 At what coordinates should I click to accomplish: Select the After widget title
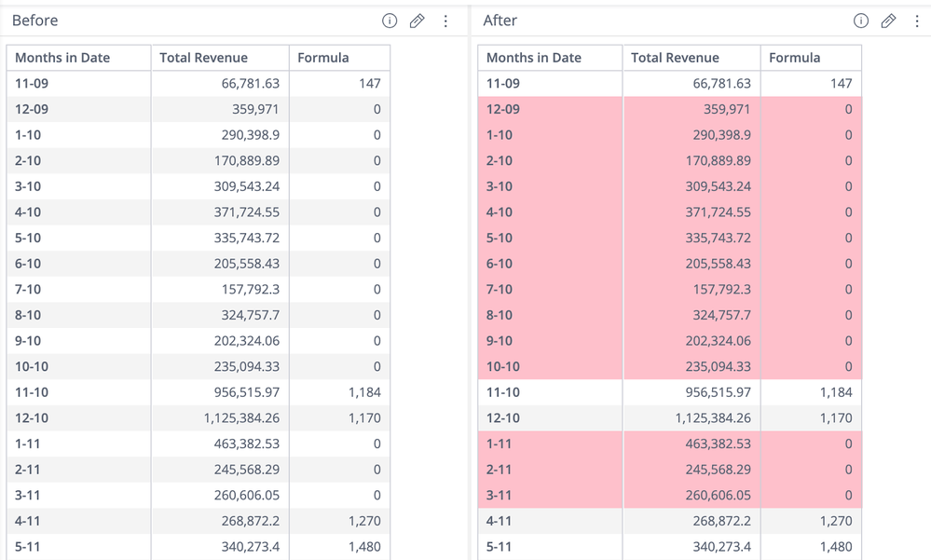[x=500, y=20]
